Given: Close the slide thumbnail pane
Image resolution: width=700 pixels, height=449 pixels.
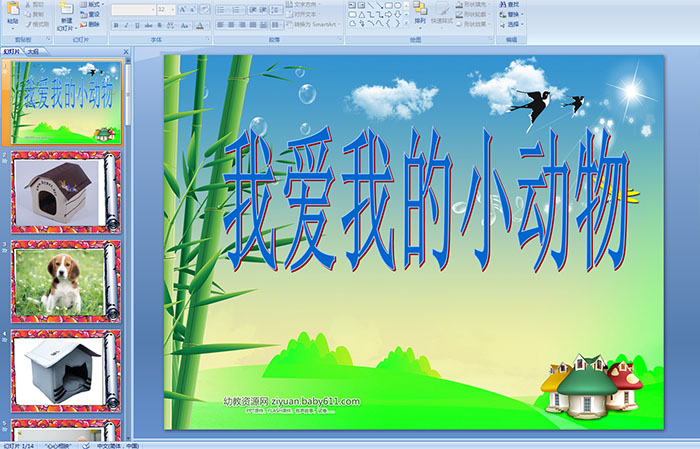Looking at the screenshot, I should (x=127, y=51).
